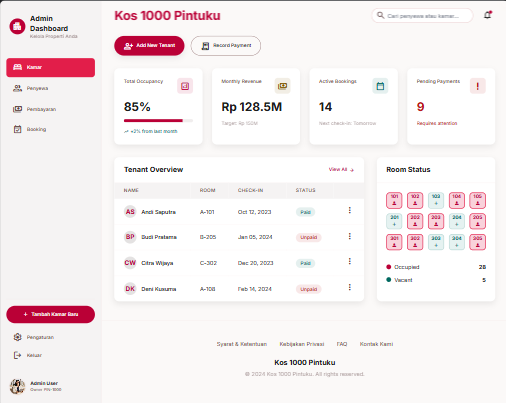
Task: Click the Rp 128.5M revenue value
Action: [x=252, y=107]
